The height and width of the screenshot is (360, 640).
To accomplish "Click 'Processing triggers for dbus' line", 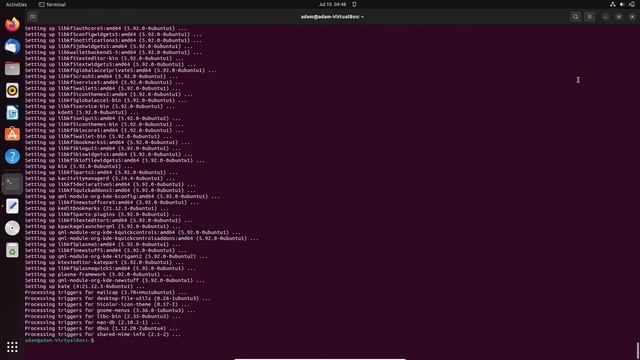I will click(101, 329).
